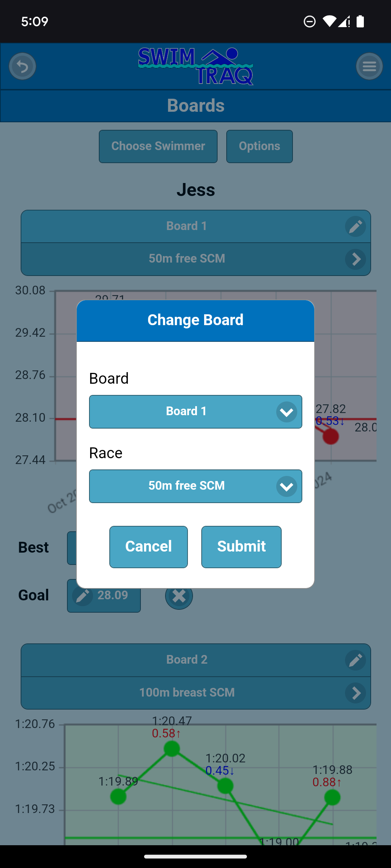Click the Board 1 edit pencil icon
Screen dimensions: 391x868
(x=356, y=227)
